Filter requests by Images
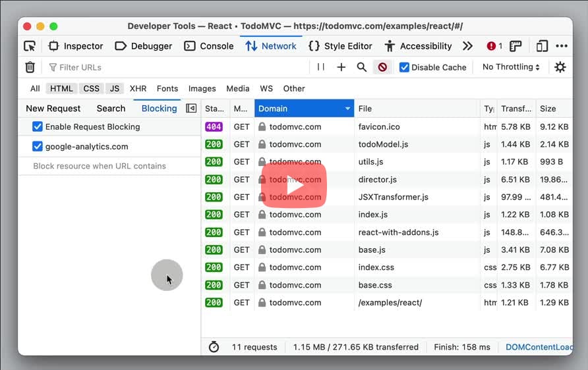 point(202,89)
